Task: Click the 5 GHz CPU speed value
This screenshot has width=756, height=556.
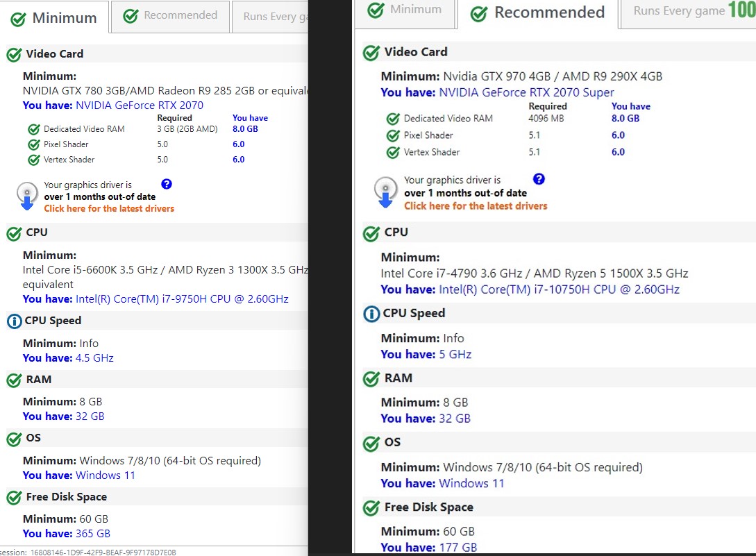Action: [455, 354]
